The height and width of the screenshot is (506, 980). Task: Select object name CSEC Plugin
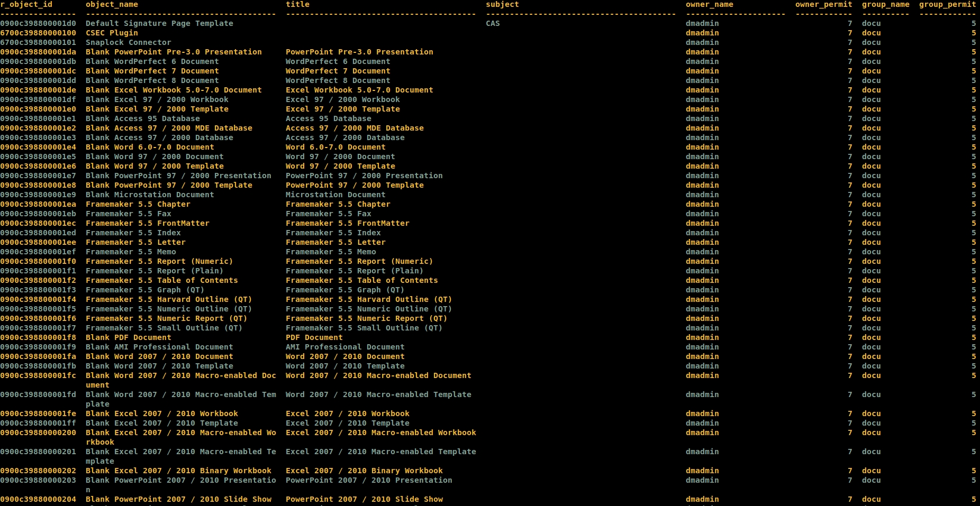pos(112,33)
